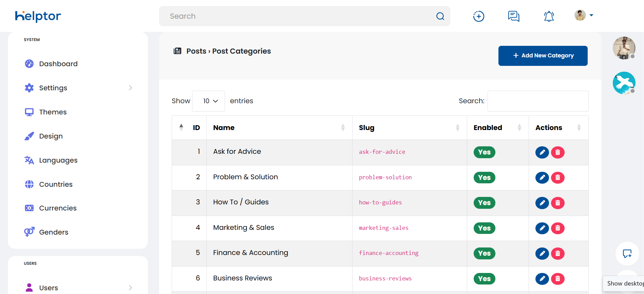Edit the Finance & Accounting category
This screenshot has height=294, width=644.
click(x=542, y=254)
